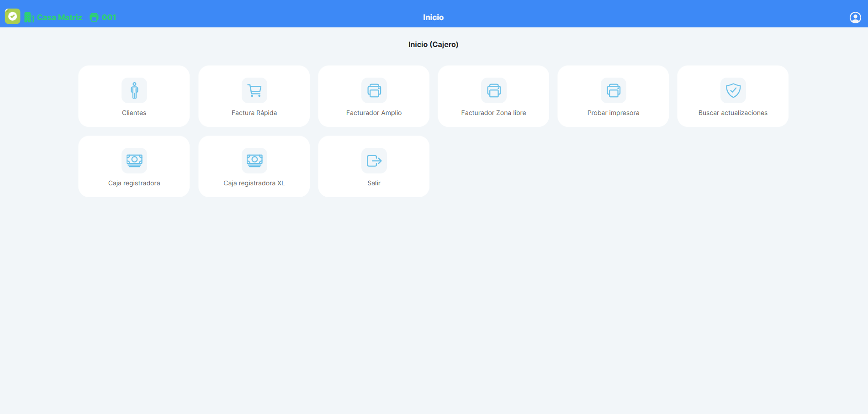The height and width of the screenshot is (414, 868).
Task: Select the Facturador Zona libre printer icon
Action: point(494,90)
